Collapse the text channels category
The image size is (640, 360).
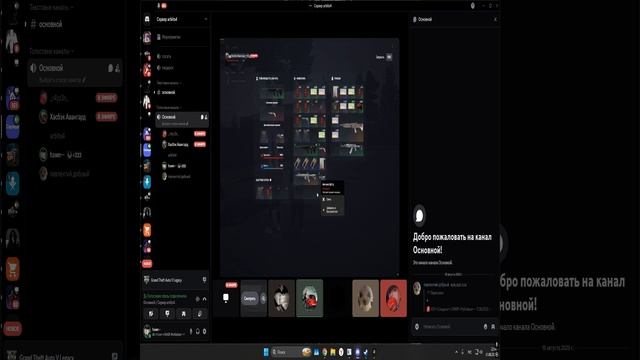click(x=169, y=83)
